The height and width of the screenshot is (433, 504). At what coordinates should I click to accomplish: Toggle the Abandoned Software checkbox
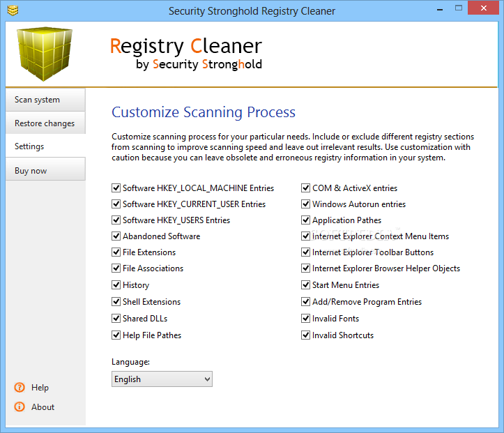[116, 236]
